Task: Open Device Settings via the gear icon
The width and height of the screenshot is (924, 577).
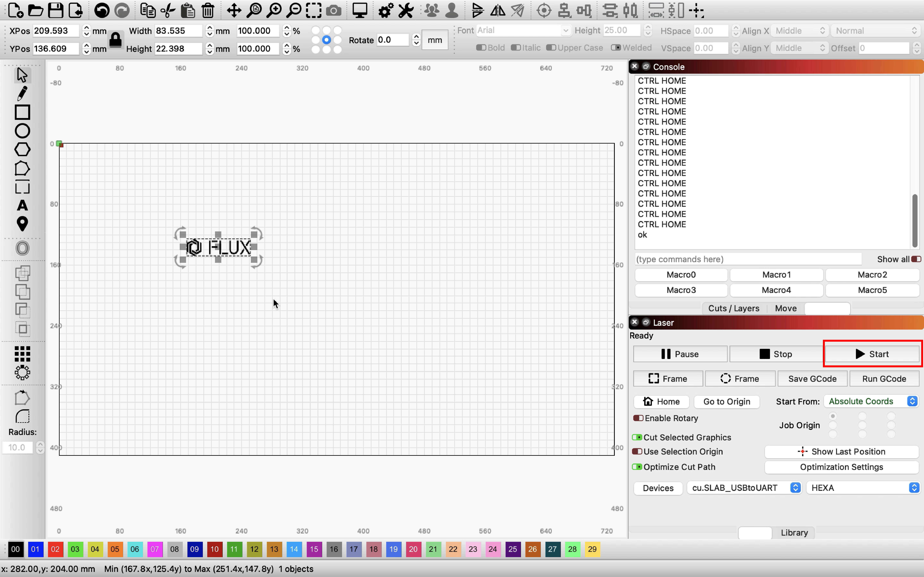Action: pos(385,10)
